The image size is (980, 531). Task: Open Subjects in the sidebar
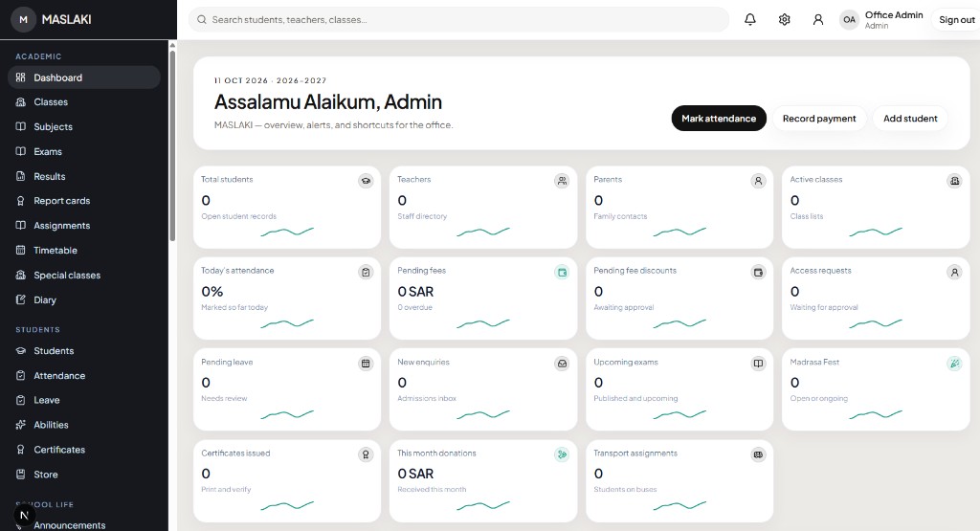[x=84, y=127]
